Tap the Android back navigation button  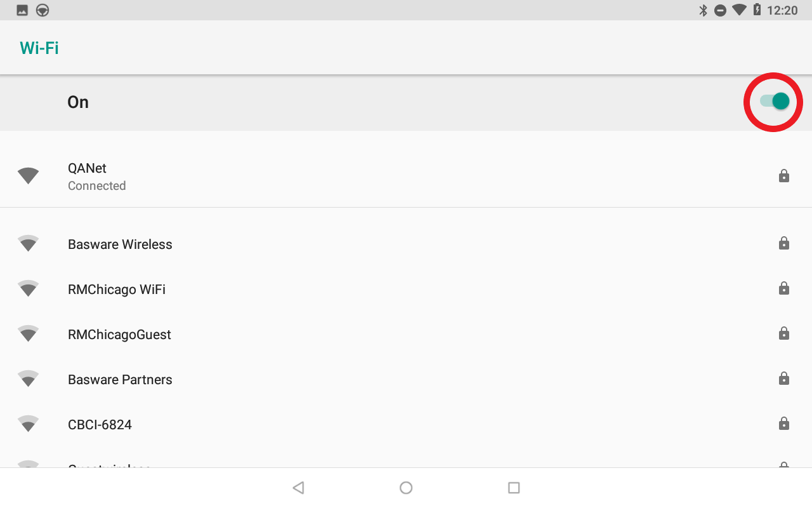[298, 488]
